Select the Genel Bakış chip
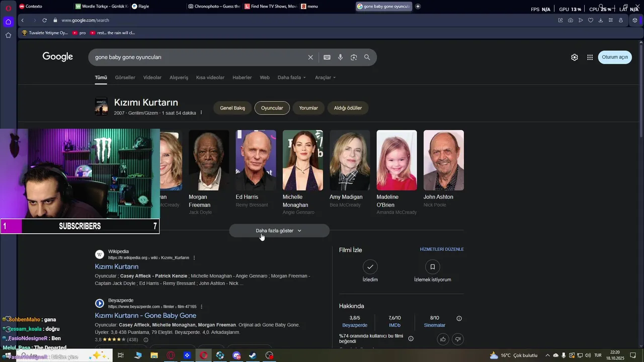Screen dimensions: 644x362 point(232,108)
